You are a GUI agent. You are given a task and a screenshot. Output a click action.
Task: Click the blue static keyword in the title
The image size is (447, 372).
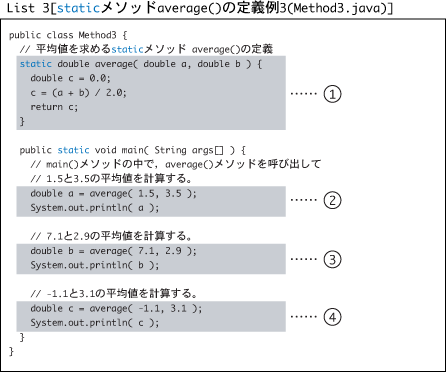(79, 8)
